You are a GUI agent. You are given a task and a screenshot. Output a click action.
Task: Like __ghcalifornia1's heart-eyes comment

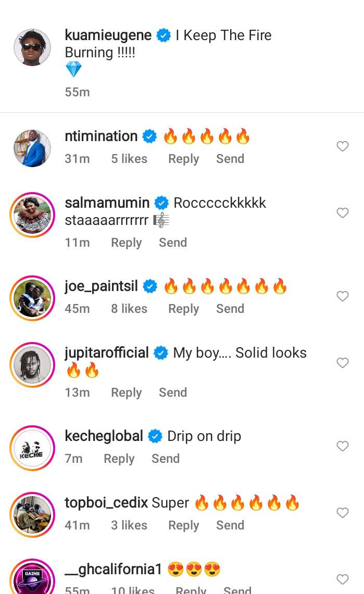[342, 579]
